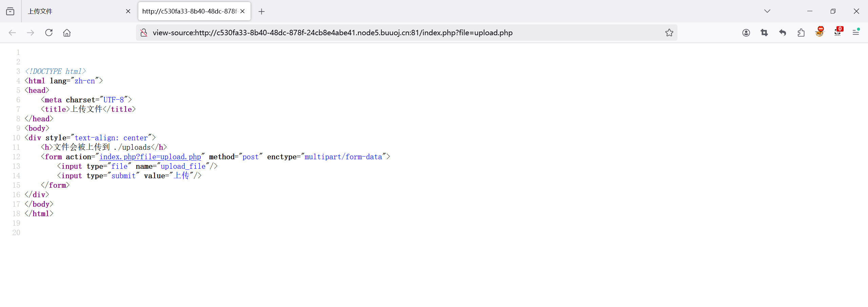Open a new browser tab
The width and height of the screenshot is (868, 307).
pos(261,11)
